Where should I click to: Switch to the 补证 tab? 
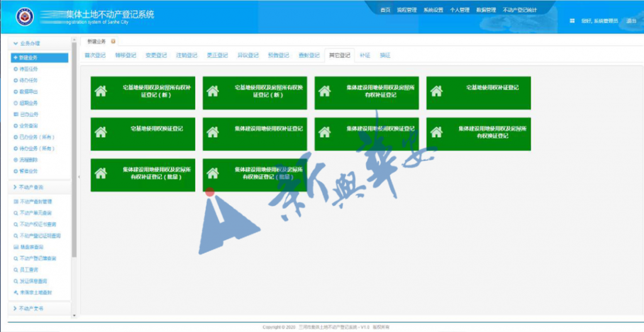click(365, 55)
